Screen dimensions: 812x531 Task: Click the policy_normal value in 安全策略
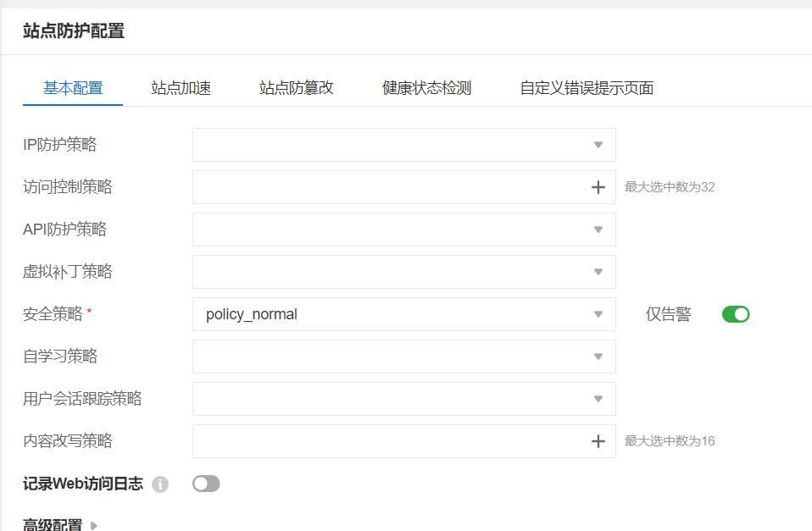[252, 313]
